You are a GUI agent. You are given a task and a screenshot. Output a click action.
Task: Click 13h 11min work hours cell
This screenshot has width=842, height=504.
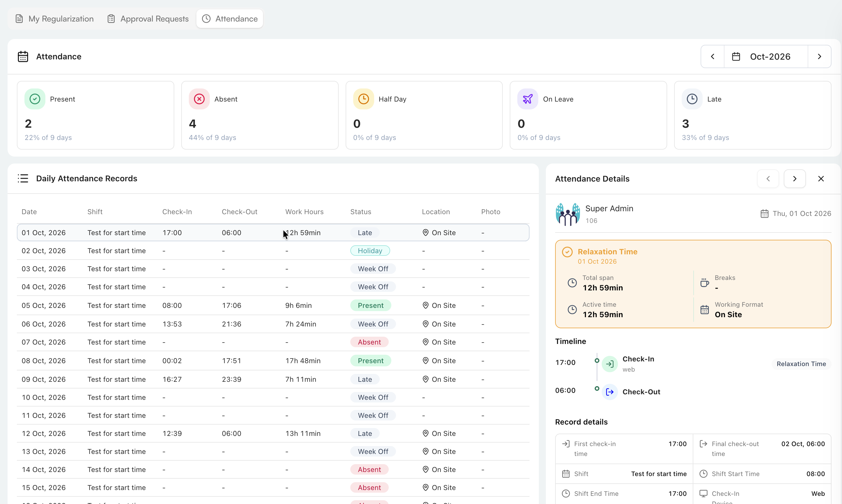[x=303, y=433]
